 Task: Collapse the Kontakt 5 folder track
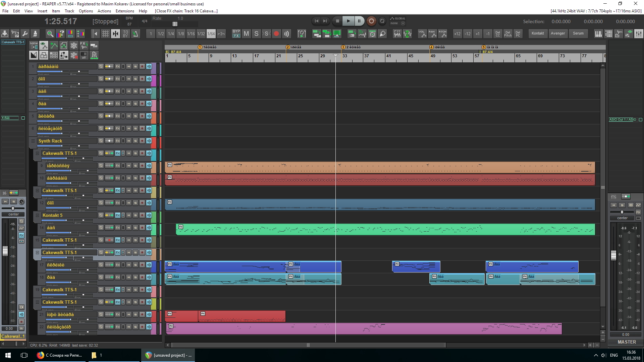(x=37, y=215)
